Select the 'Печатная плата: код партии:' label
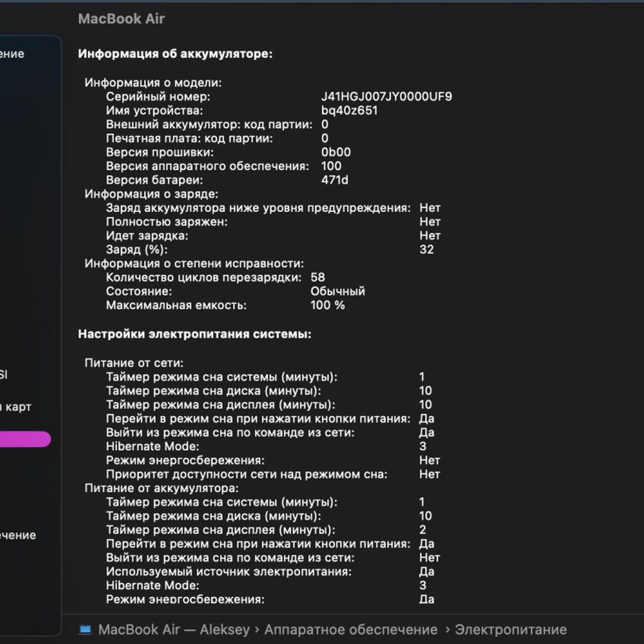644x644 pixels. click(189, 138)
